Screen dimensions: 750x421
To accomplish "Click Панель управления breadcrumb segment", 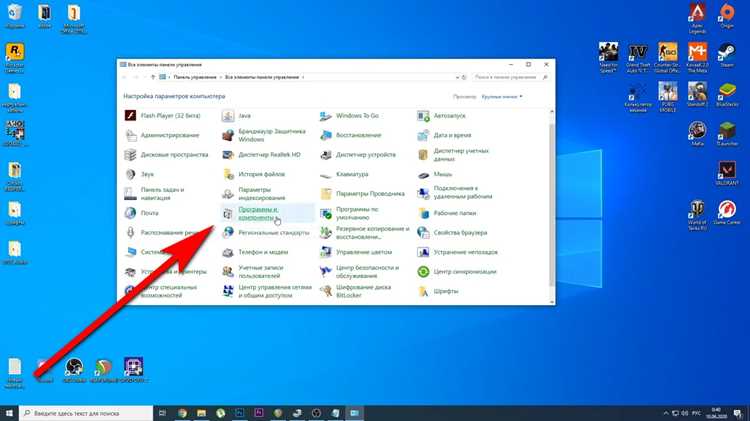I will [x=195, y=77].
